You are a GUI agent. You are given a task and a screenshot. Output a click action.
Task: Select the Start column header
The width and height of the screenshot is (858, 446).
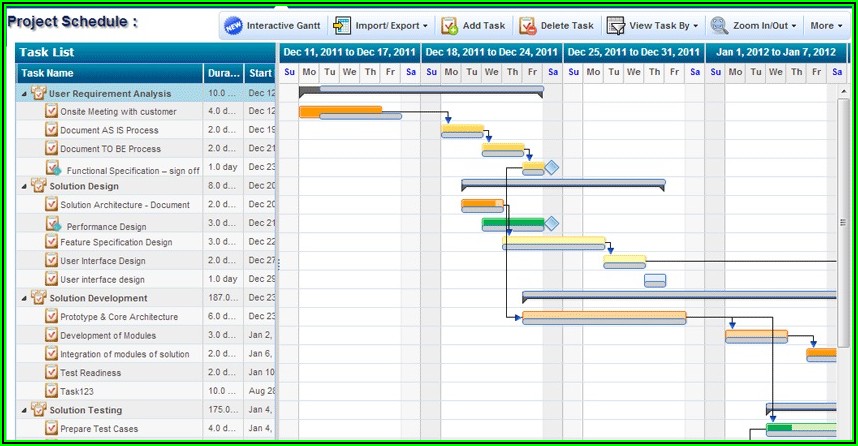point(260,73)
